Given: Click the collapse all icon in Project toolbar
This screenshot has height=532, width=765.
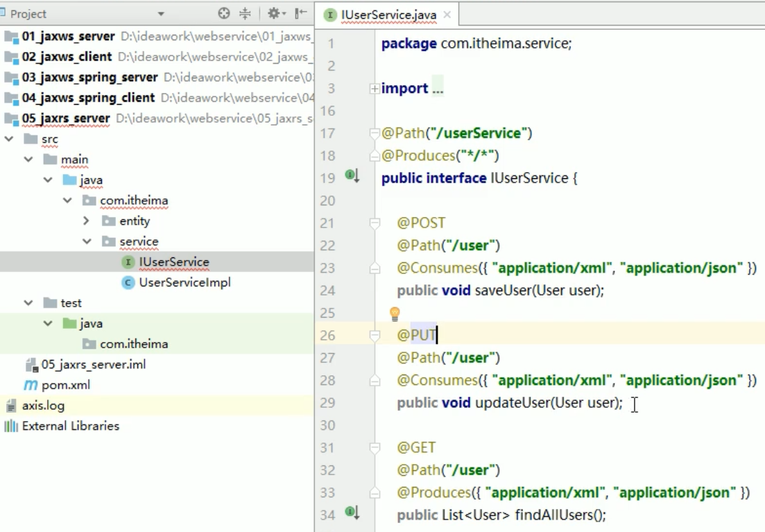Looking at the screenshot, I should [245, 13].
